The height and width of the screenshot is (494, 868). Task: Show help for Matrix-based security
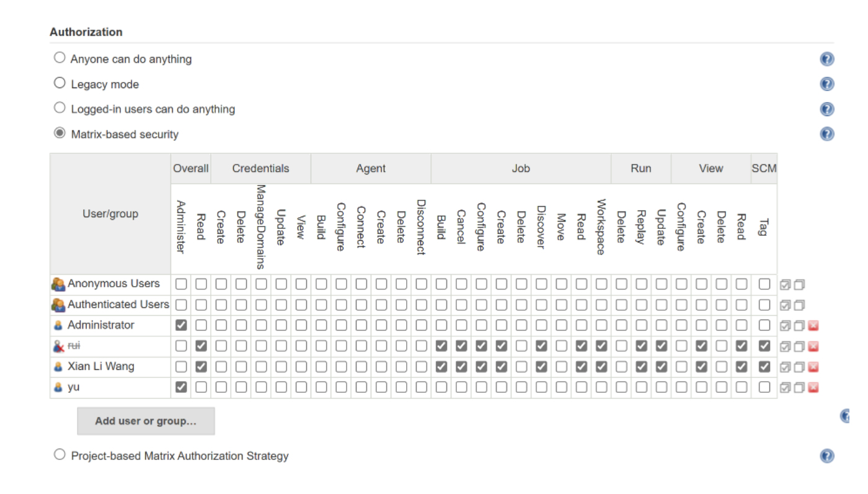pos(826,134)
